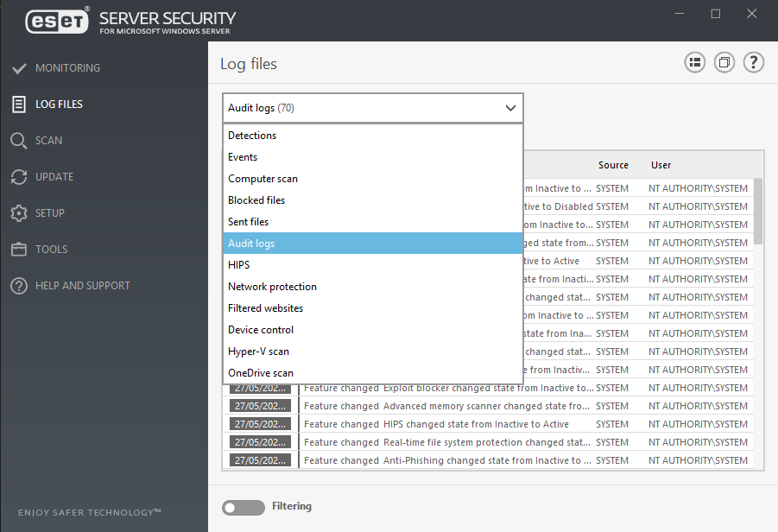Select the Advanced memory scanner row
Image resolution: width=778 pixels, height=532 pixels.
coord(488,406)
